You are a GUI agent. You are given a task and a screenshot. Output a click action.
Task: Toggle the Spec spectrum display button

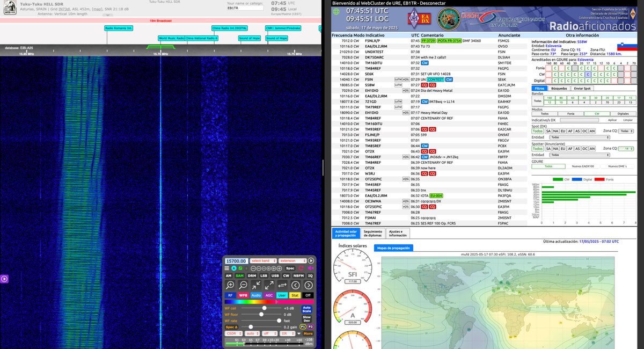click(x=290, y=268)
